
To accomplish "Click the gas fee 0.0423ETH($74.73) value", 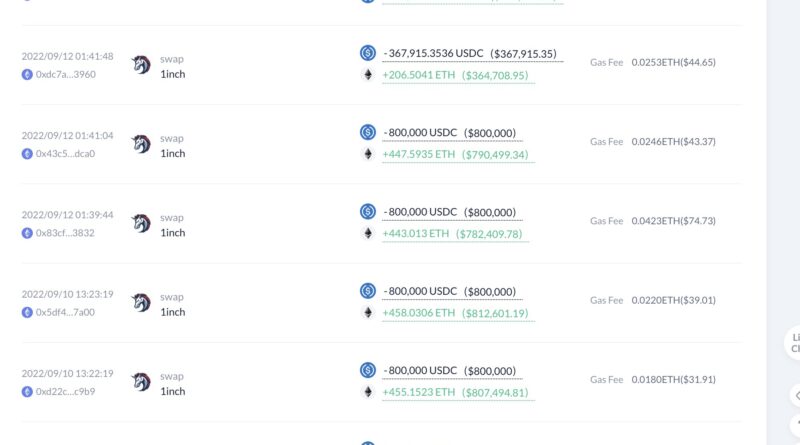I will click(x=673, y=221).
